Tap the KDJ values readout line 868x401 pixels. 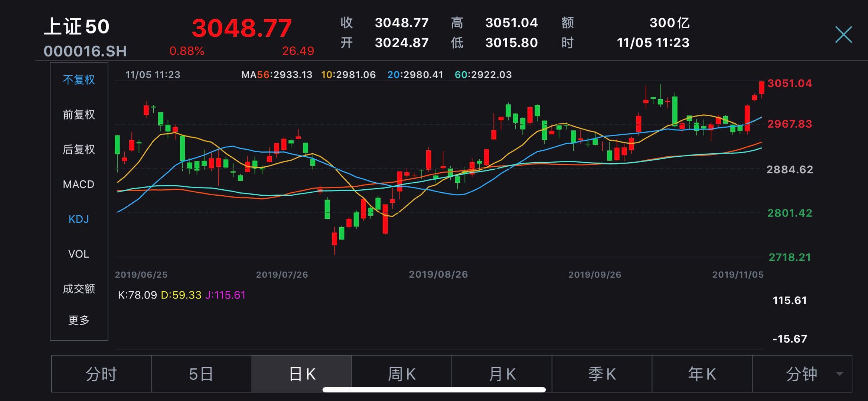pos(182,295)
